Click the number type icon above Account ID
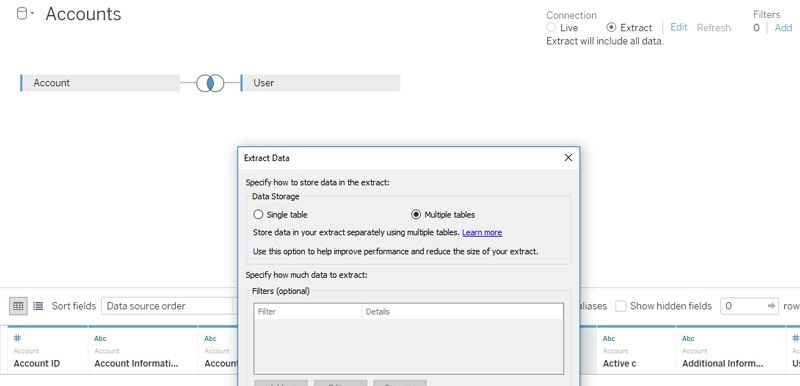This screenshot has width=800, height=386. (17, 338)
